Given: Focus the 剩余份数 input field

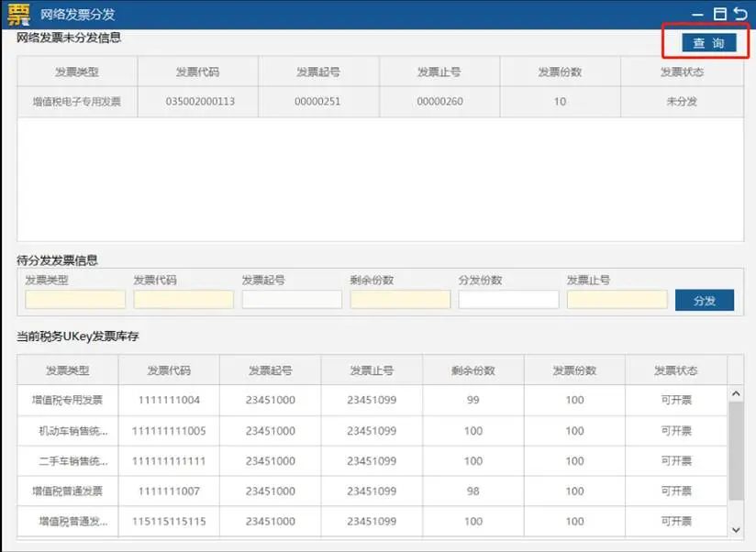Looking at the screenshot, I should click(400, 299).
